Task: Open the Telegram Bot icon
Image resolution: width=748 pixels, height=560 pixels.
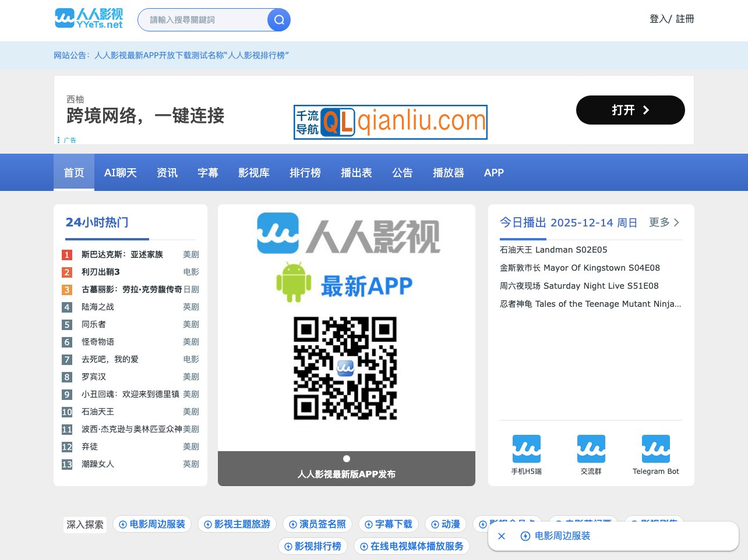Action: (x=655, y=448)
